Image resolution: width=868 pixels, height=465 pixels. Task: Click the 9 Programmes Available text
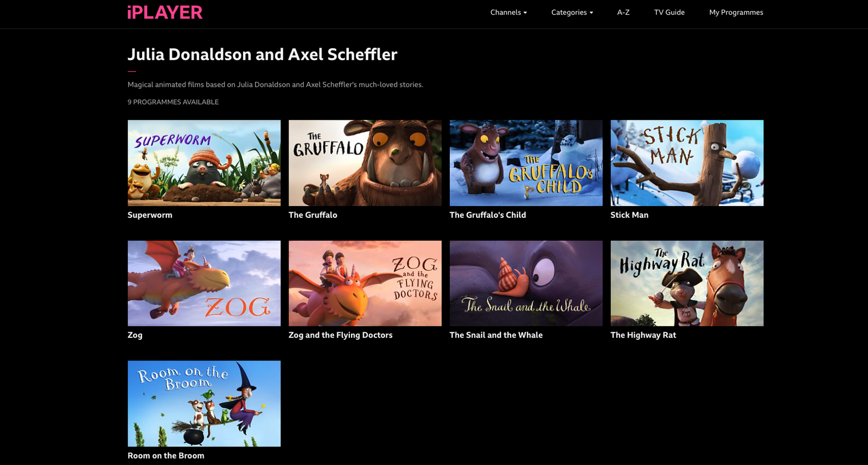coord(173,102)
